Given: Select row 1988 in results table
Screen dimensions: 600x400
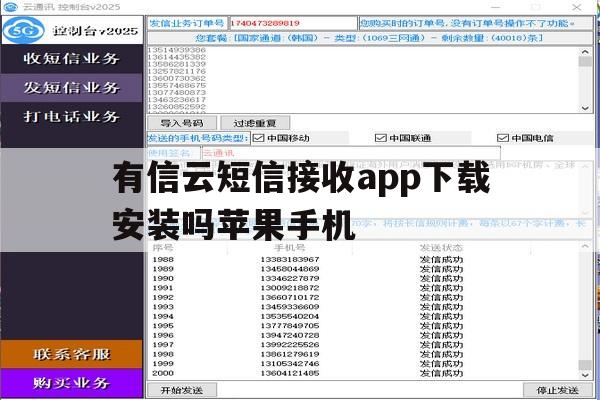Looking at the screenshot, I should [363, 260].
